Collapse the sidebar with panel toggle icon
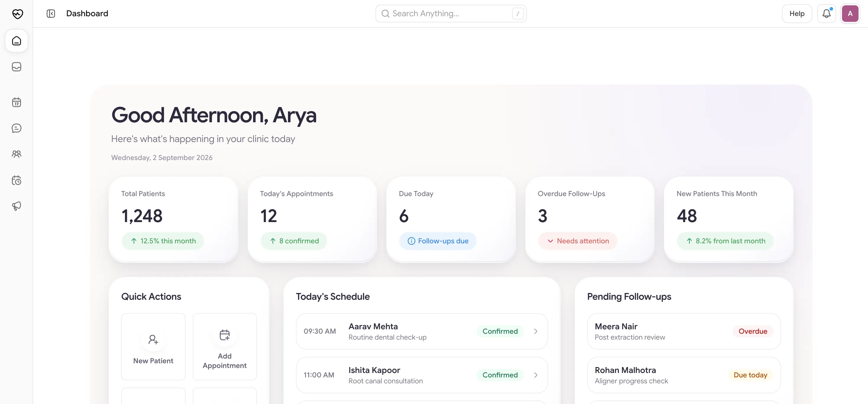Viewport: 868px width, 404px height. [51, 14]
